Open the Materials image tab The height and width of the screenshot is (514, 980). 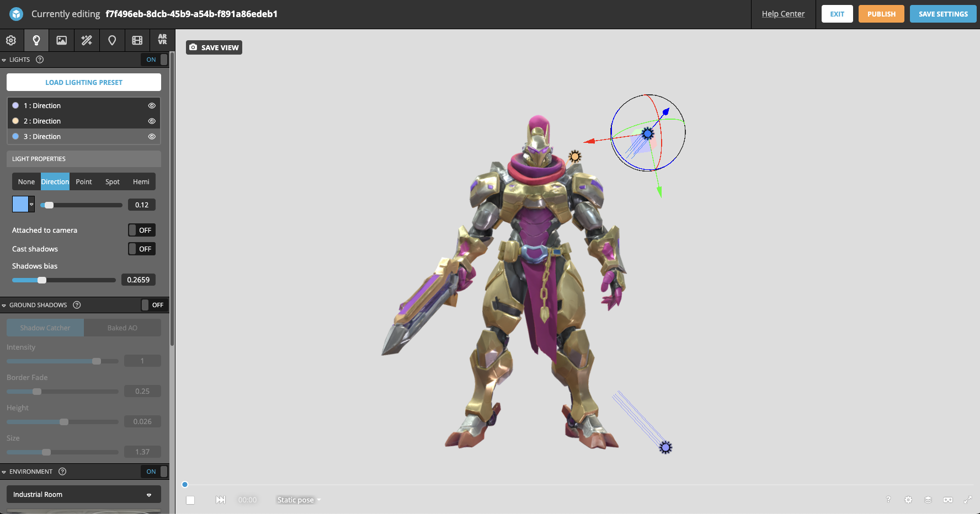62,40
